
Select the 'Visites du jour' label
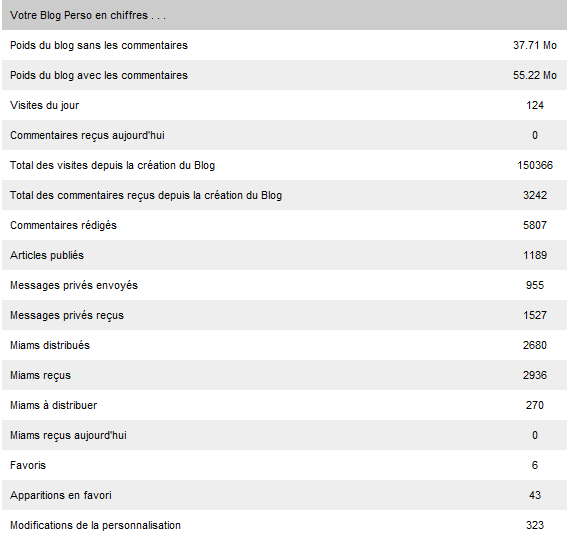click(44, 106)
